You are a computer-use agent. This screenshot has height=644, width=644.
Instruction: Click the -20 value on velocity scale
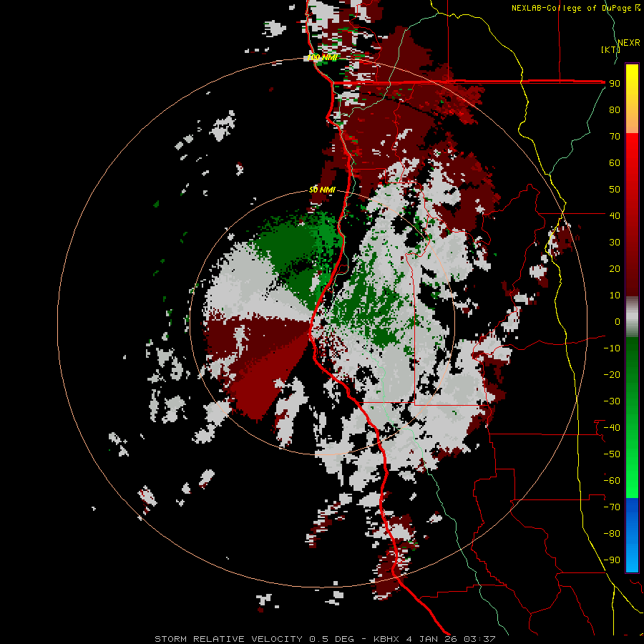(x=612, y=375)
